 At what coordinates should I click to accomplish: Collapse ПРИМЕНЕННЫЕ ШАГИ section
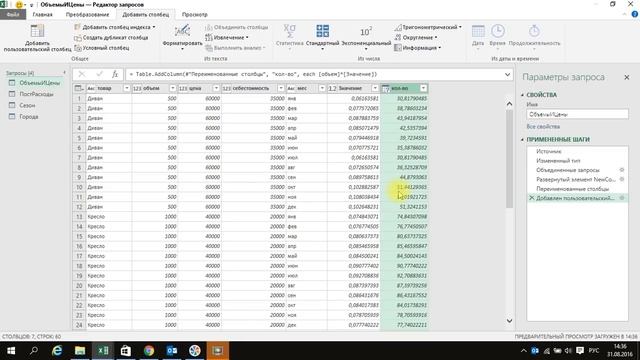click(x=522, y=140)
